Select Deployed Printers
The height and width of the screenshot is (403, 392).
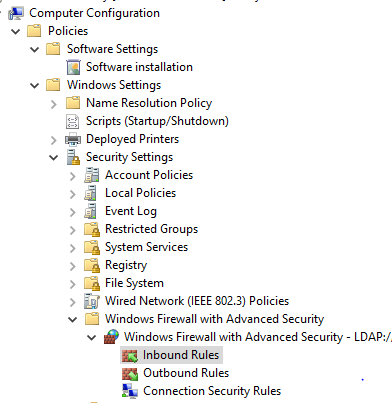coord(133,139)
